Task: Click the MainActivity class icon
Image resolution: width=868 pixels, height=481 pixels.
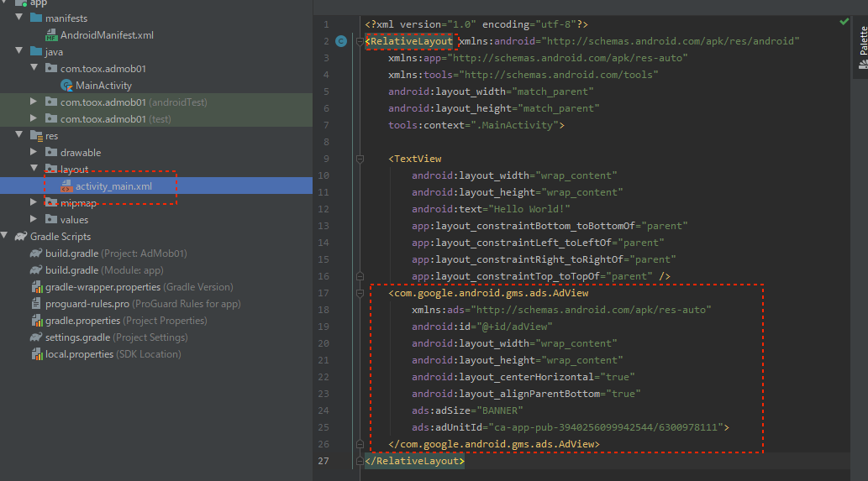Action: (66, 85)
